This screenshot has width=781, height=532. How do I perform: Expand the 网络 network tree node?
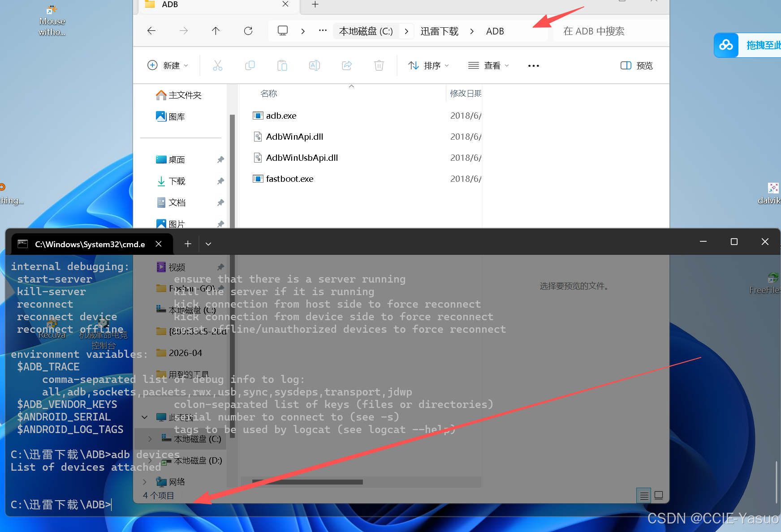[145, 482]
